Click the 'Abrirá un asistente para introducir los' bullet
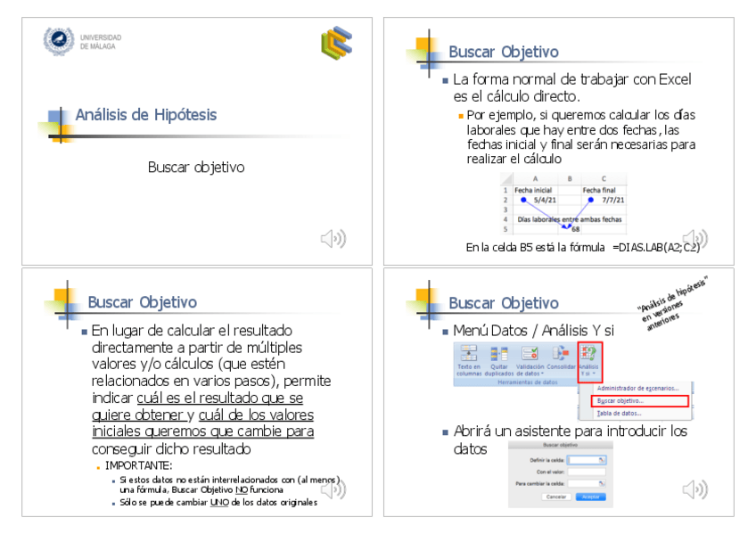756x534 pixels. [x=571, y=431]
